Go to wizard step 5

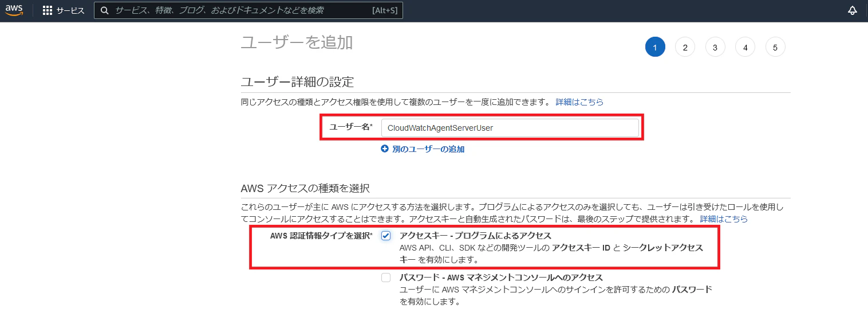tap(775, 48)
